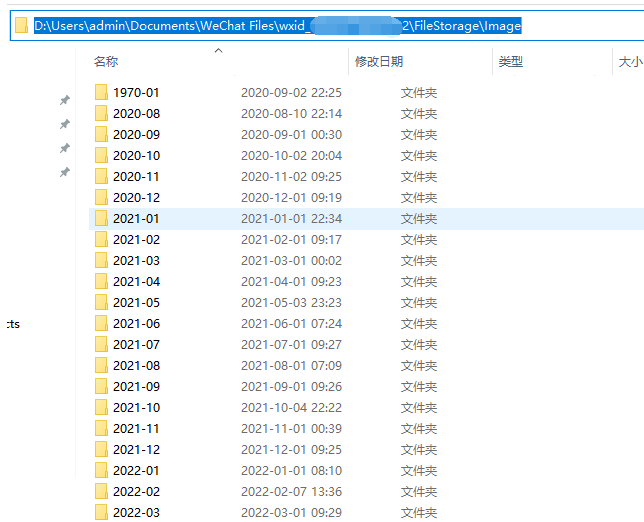
Task: Select the 2020-10 folder icon
Action: click(x=101, y=155)
